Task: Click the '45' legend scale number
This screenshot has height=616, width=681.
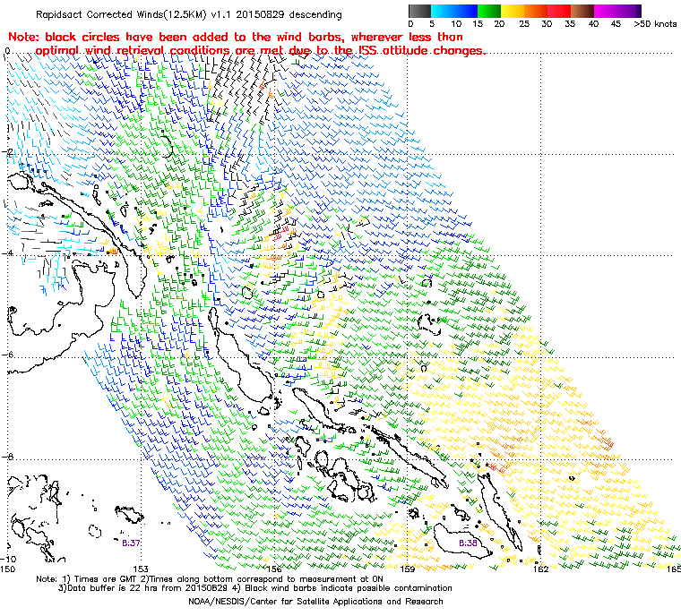Action: pyautogui.click(x=616, y=24)
